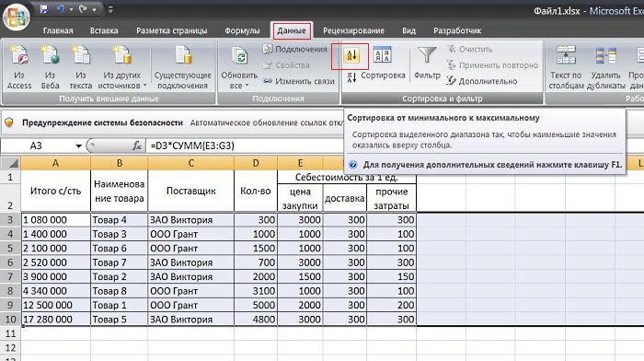Expand the Name Box dropdown arrow

78,146
